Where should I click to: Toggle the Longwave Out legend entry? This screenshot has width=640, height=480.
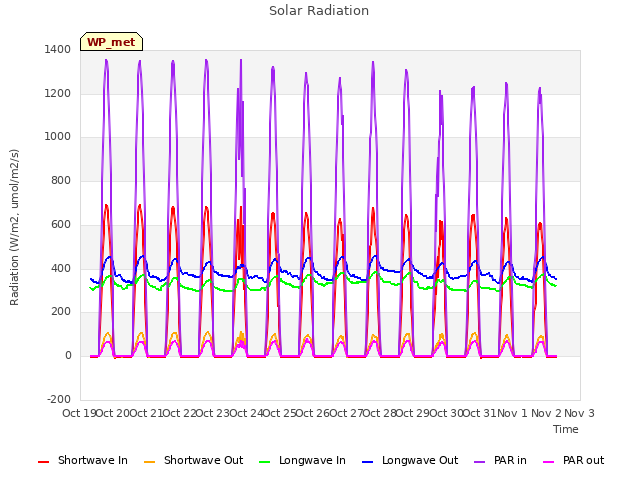click(410, 460)
